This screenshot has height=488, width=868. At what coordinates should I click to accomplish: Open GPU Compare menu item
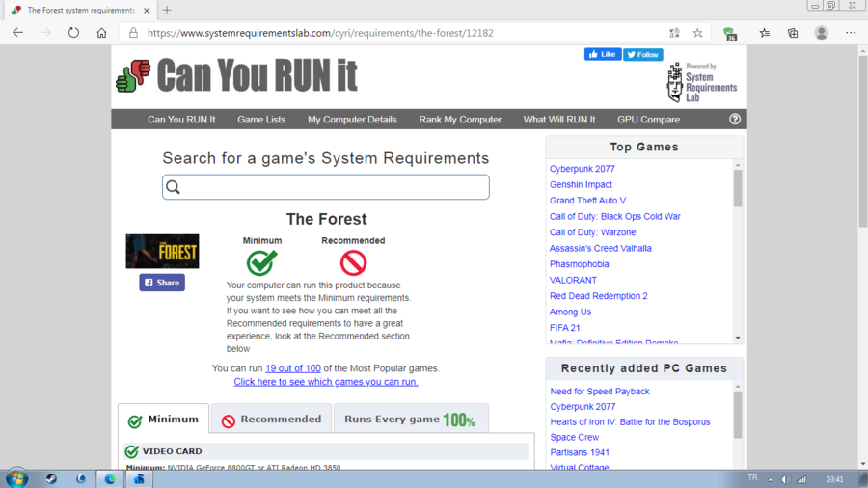coord(648,120)
